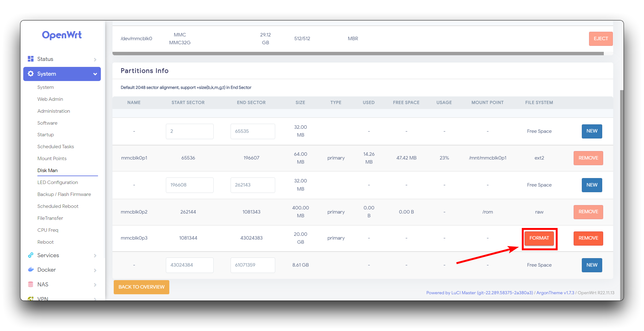Expand the Docker menu chevron
The image size is (644, 331).
point(95,270)
